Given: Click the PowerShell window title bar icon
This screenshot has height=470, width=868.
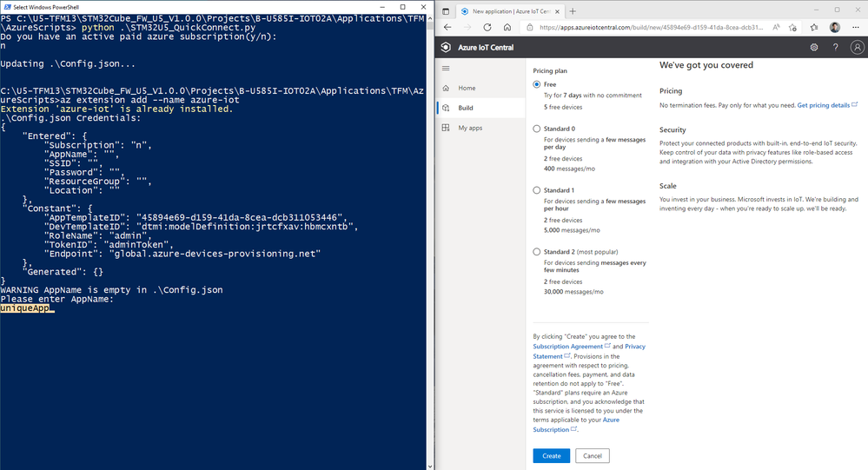Looking at the screenshot, I should (7, 7).
